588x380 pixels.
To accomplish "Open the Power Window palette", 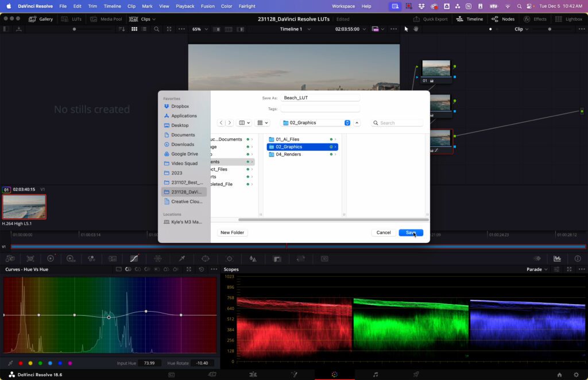I will point(206,258).
